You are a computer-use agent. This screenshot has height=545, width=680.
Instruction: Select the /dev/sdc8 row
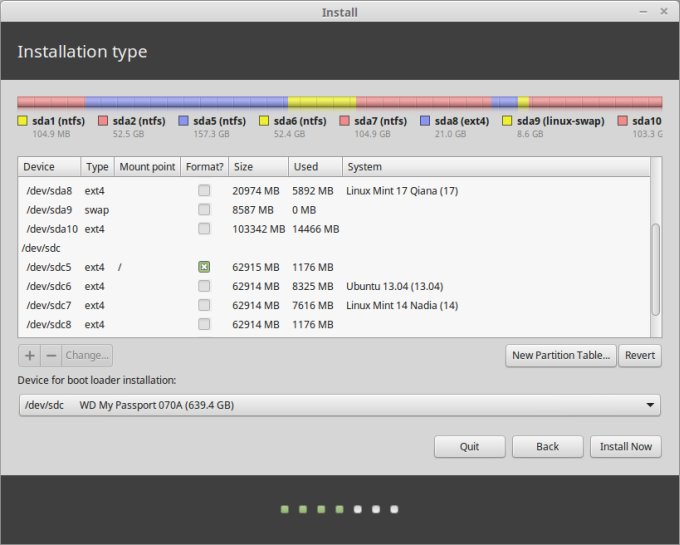334,324
